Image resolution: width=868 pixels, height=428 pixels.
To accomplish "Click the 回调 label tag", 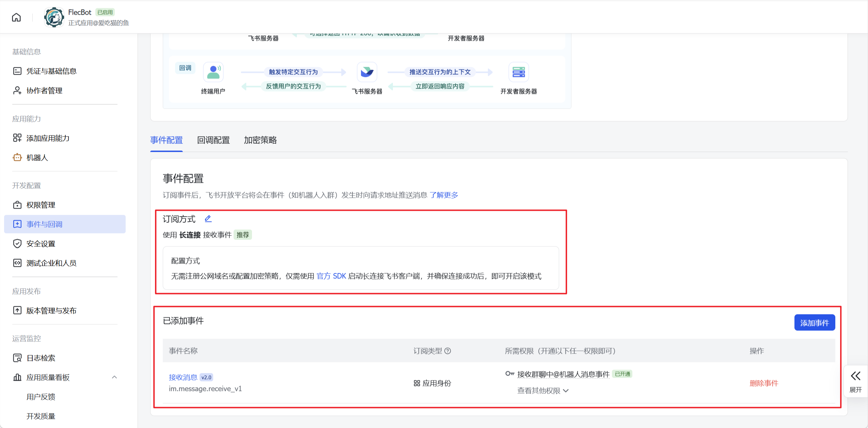I will pos(185,68).
